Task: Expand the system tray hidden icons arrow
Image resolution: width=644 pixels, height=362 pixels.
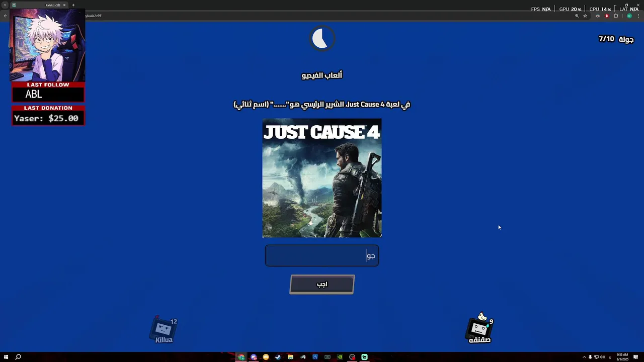Action: [584, 357]
